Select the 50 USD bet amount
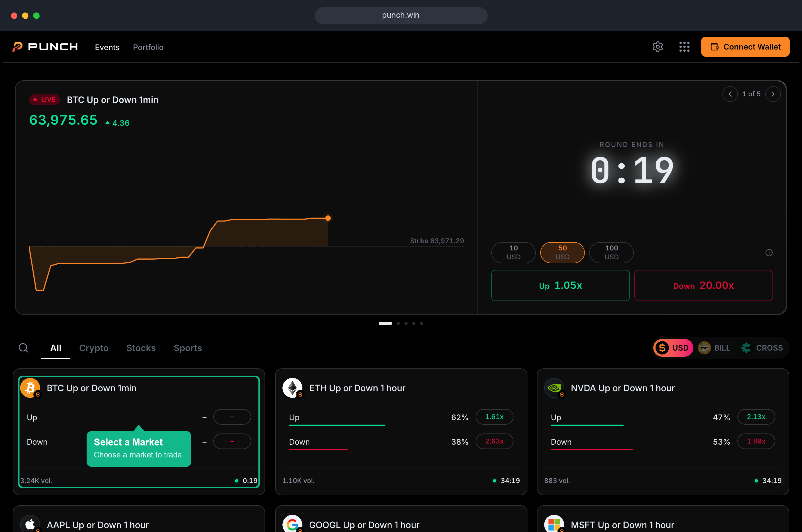This screenshot has height=532, width=802. coord(562,252)
